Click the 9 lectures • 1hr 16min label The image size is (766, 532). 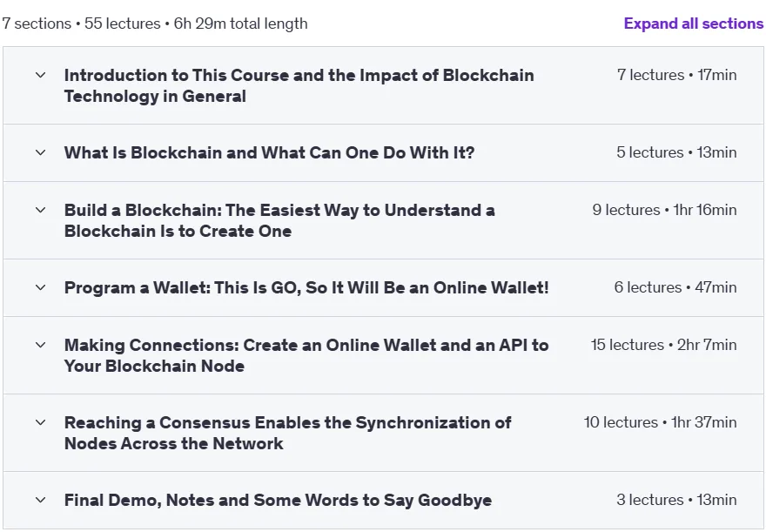tap(664, 210)
